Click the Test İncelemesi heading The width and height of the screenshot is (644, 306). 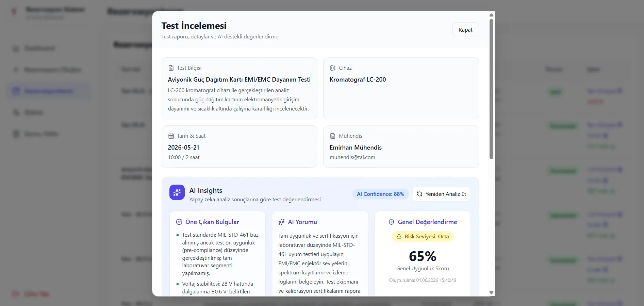194,26
